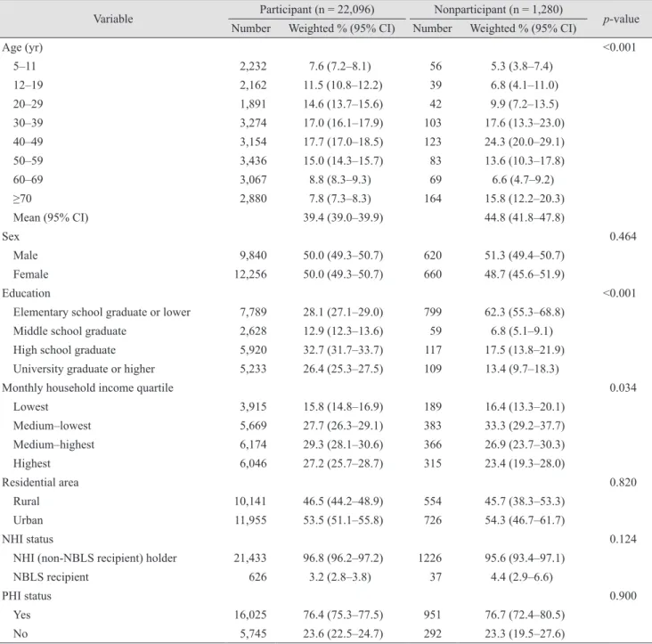Click nonparticipant number '1226' for NHI holder
This screenshot has height=644, width=652.
430,558
